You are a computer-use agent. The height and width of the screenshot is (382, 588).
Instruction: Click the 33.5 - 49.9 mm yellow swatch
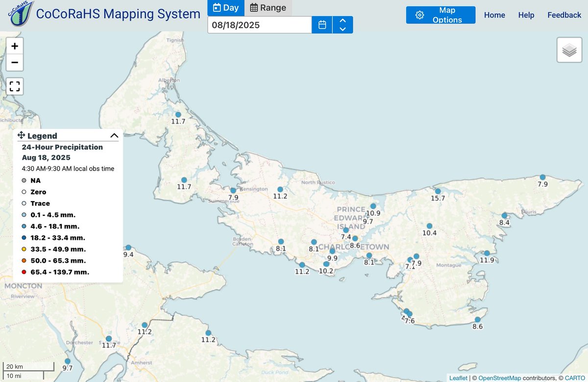pos(24,249)
